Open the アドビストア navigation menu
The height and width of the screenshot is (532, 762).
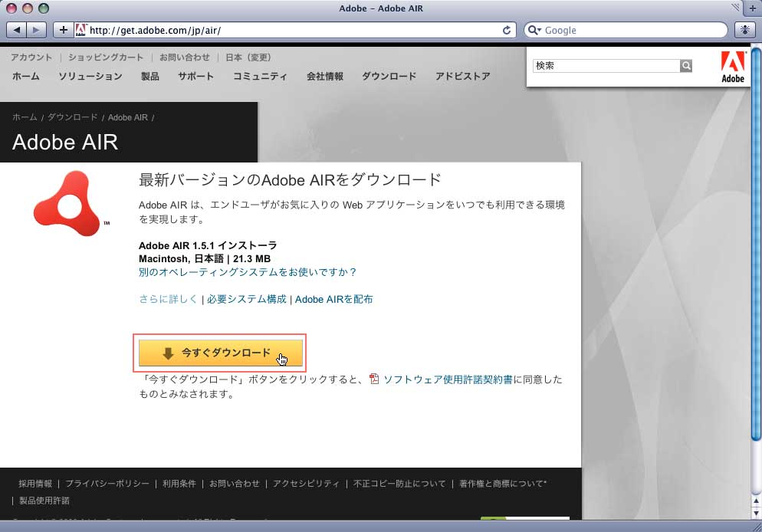pos(463,76)
